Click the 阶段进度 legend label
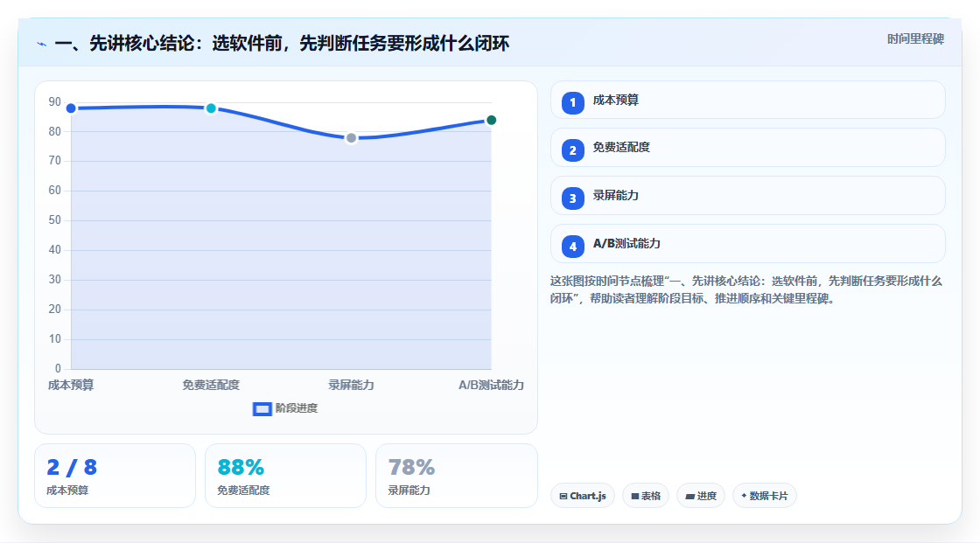 click(297, 408)
